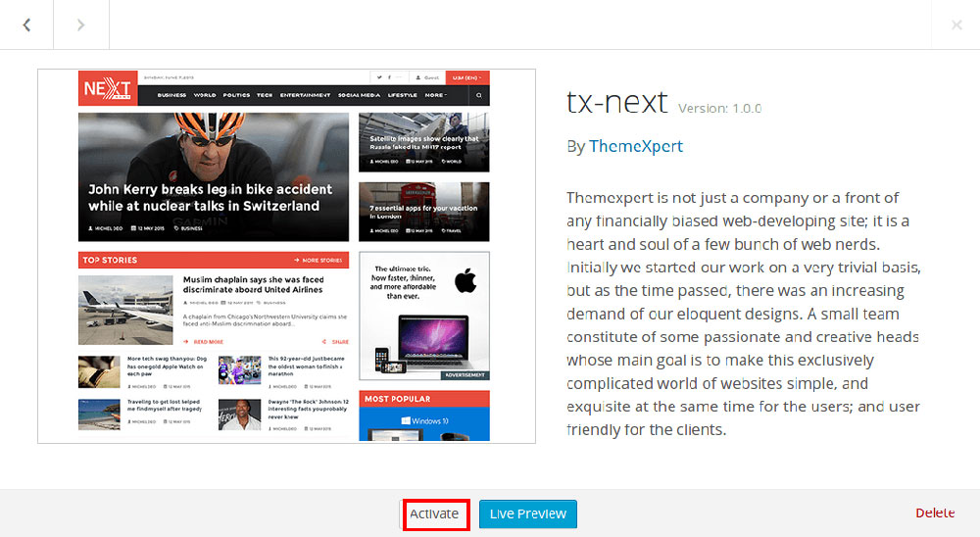Select BUSINESS in the preview navigation
Image resolution: width=980 pixels, height=537 pixels.
(171, 95)
